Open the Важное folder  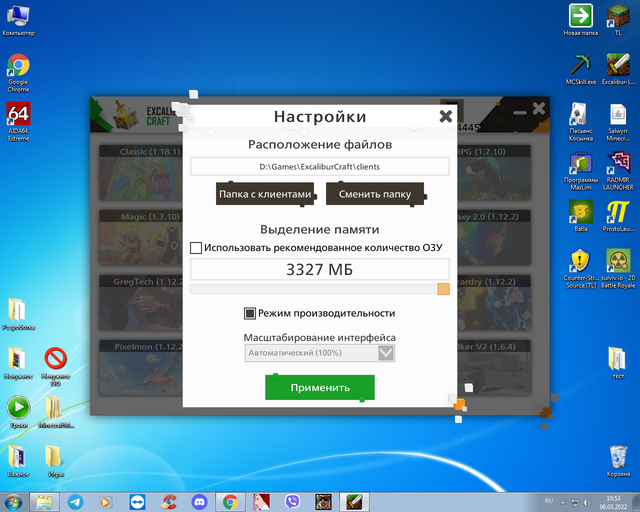[x=18, y=461]
